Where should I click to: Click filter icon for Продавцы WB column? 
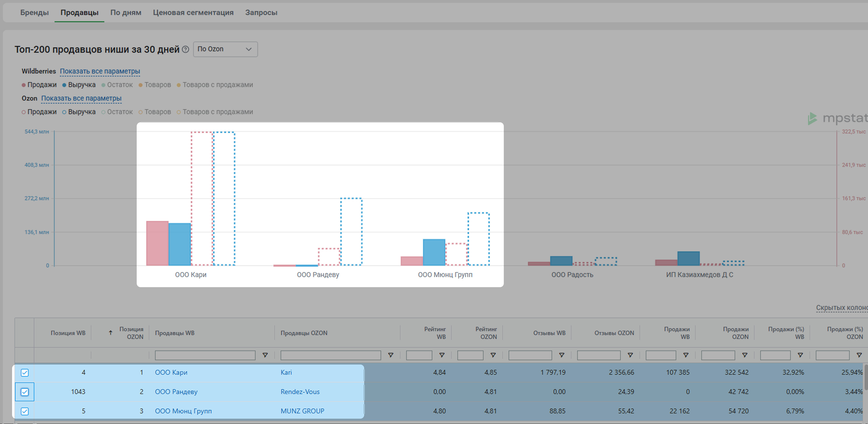tap(265, 355)
